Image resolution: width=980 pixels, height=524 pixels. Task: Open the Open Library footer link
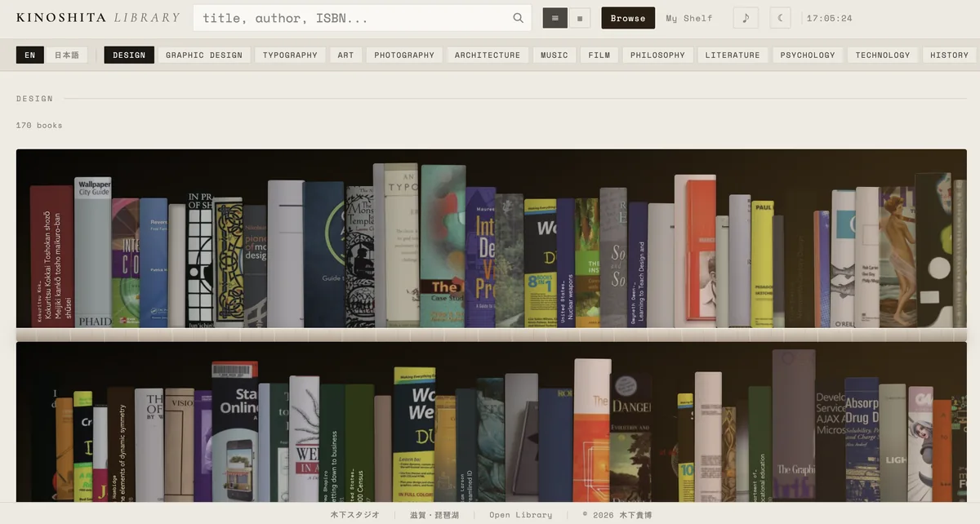pos(520,515)
